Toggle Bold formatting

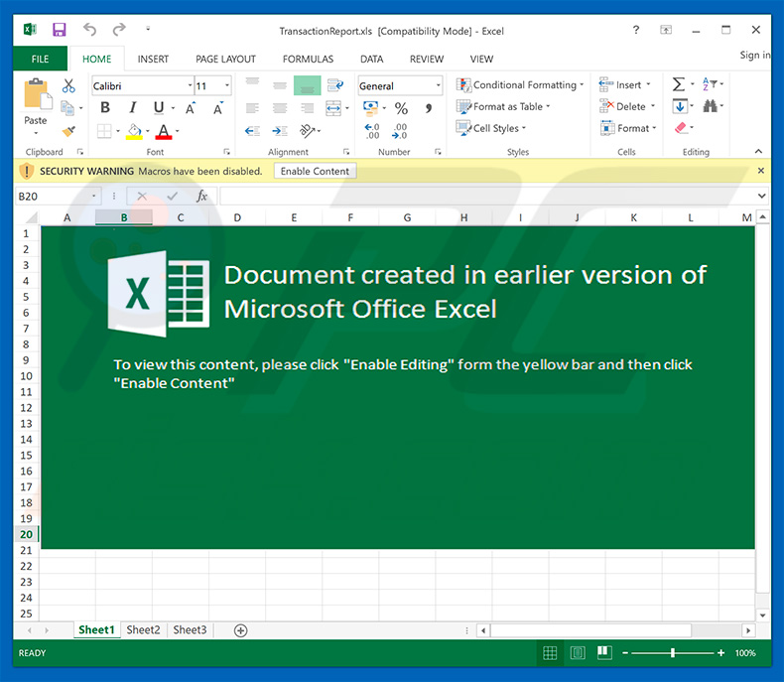tap(105, 108)
